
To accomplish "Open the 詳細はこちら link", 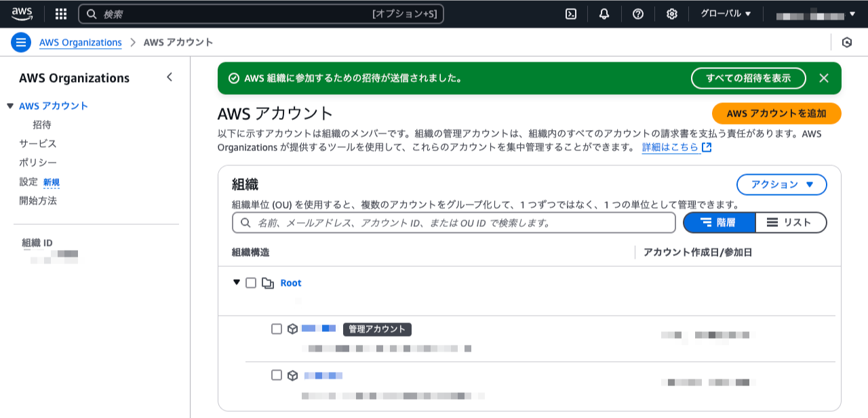I will pos(671,147).
